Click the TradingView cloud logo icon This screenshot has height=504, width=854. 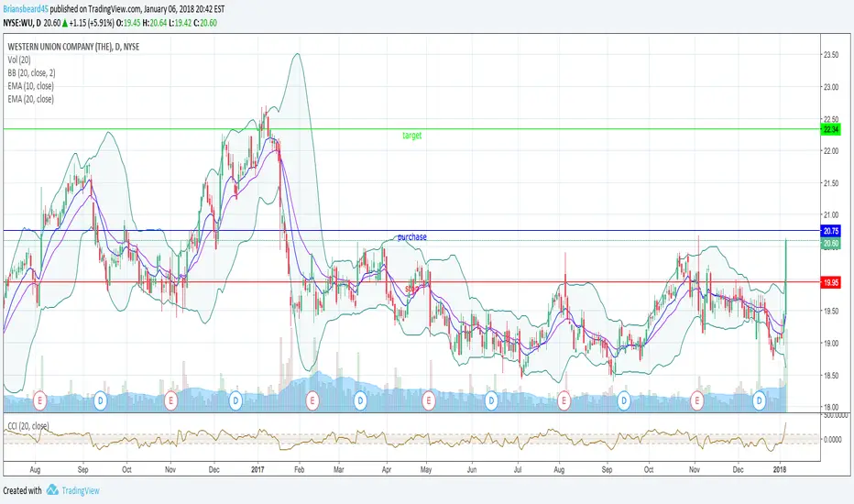point(52,490)
